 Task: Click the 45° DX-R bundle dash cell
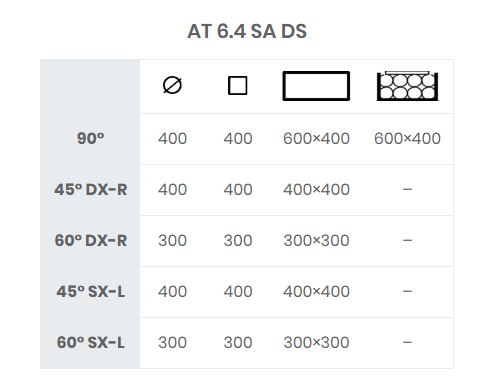tap(407, 189)
